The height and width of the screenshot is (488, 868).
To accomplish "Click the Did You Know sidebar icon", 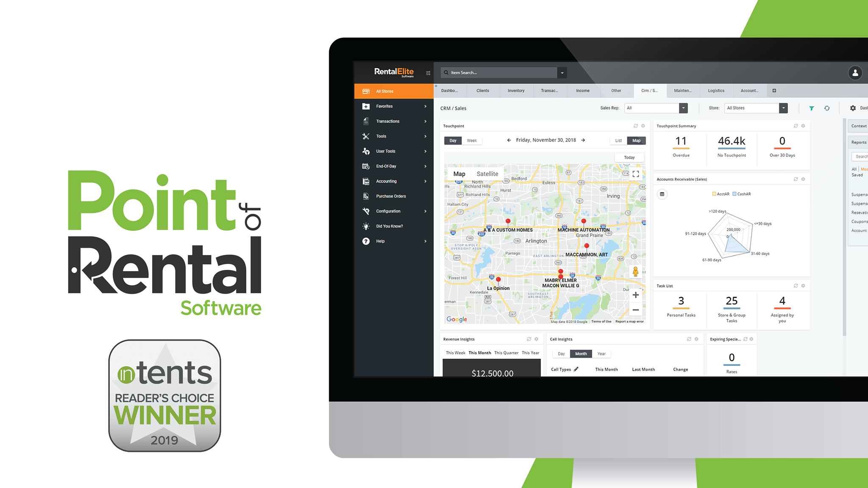I will pos(366,227).
